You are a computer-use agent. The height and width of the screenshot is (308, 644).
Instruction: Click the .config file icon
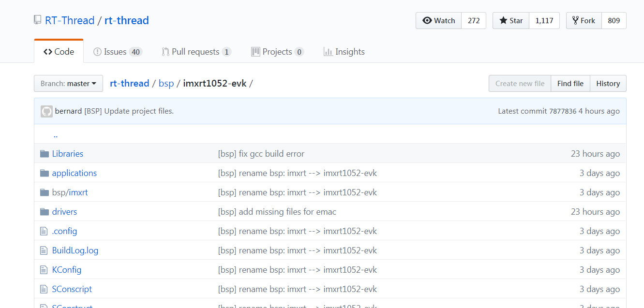click(44, 231)
